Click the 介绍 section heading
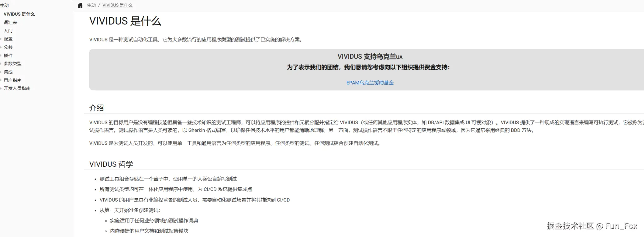 coord(96,108)
